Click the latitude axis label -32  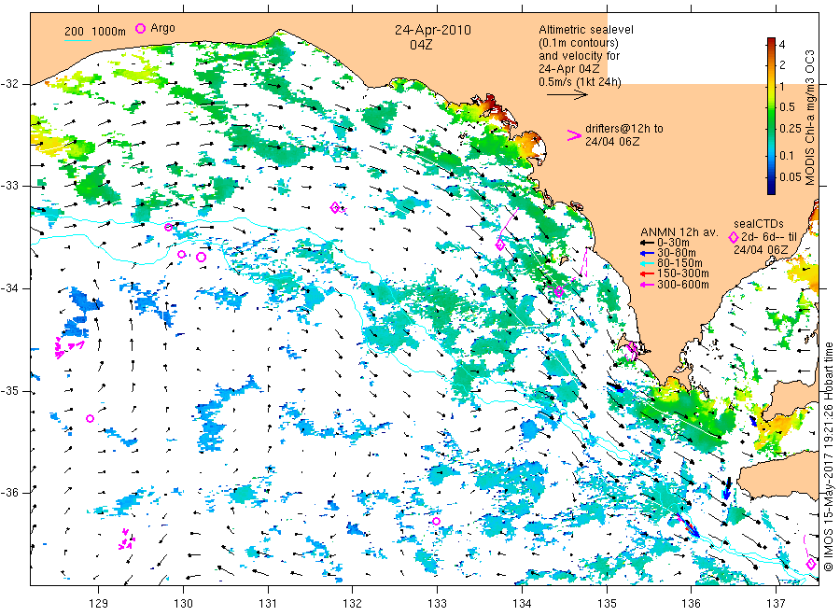click(x=10, y=84)
